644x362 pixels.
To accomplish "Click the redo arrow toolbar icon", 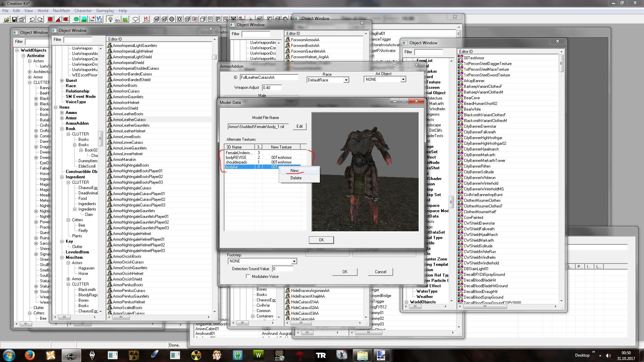I will point(40,19).
